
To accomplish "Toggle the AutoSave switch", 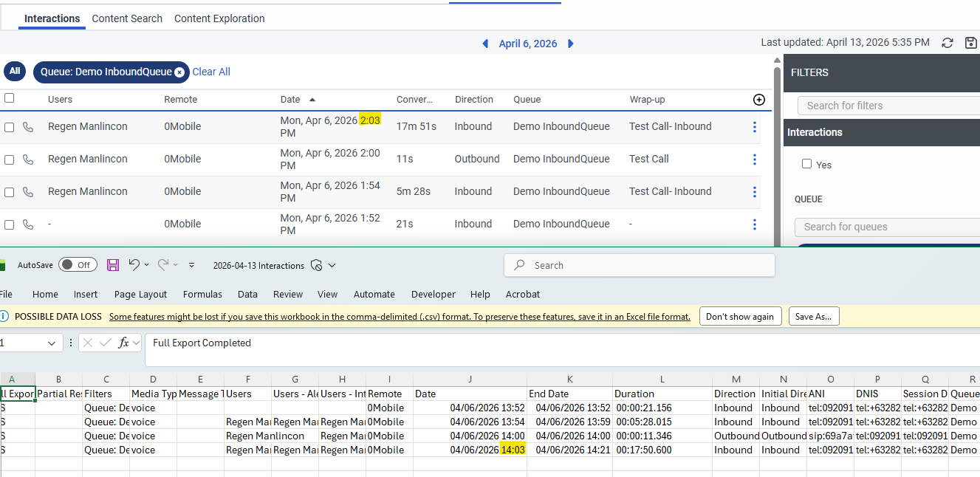I will 78,265.
